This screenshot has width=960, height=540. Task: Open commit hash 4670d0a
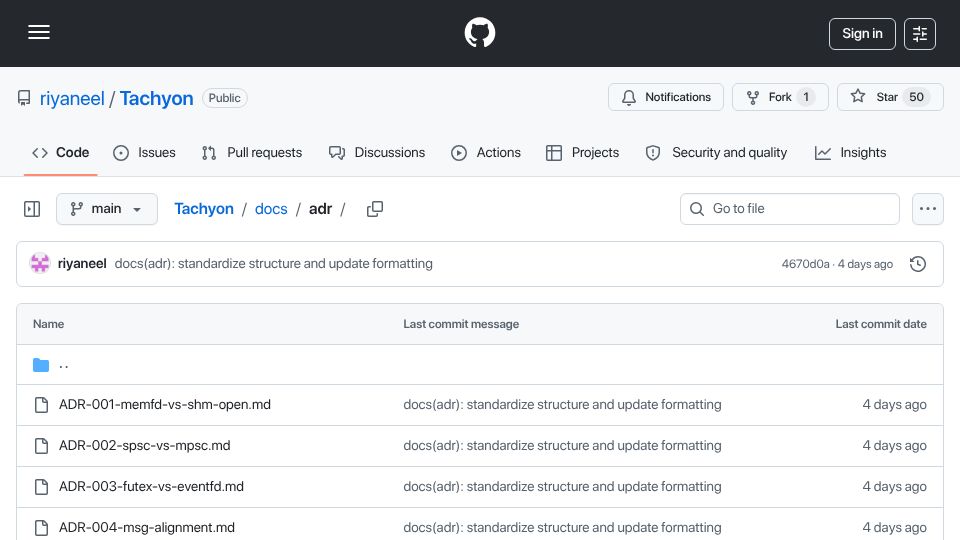click(x=805, y=264)
